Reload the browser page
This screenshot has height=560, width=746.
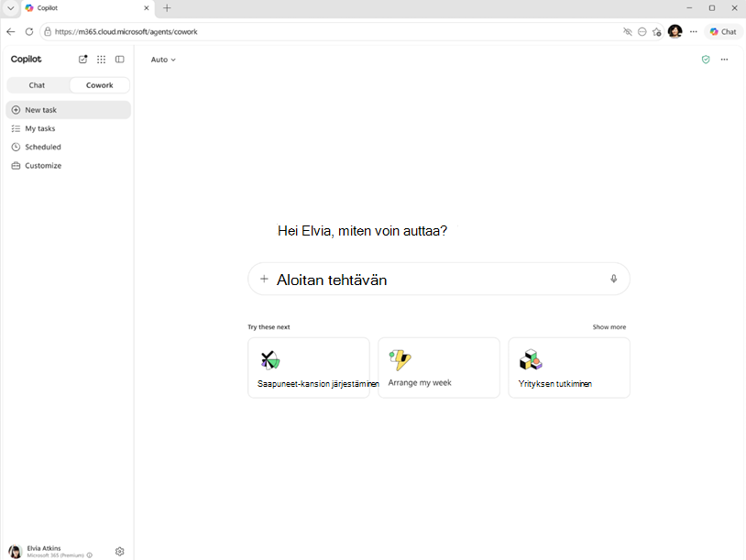pos(29,31)
